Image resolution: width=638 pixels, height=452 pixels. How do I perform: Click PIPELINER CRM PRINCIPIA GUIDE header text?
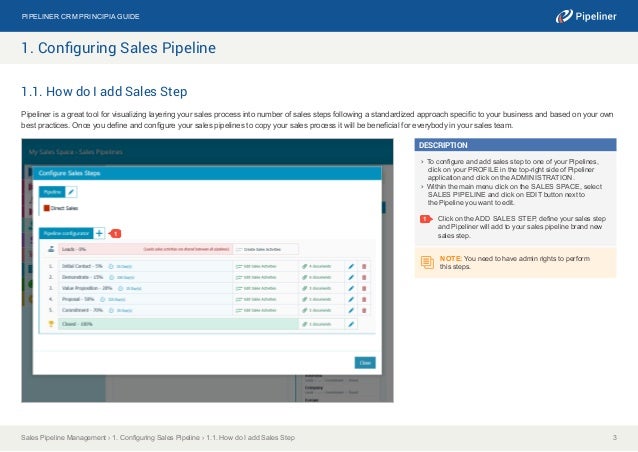click(81, 16)
